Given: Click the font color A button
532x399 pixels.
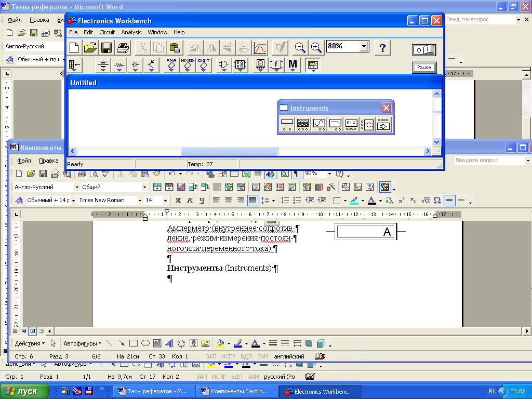Looking at the screenshot, I should pos(372,200).
